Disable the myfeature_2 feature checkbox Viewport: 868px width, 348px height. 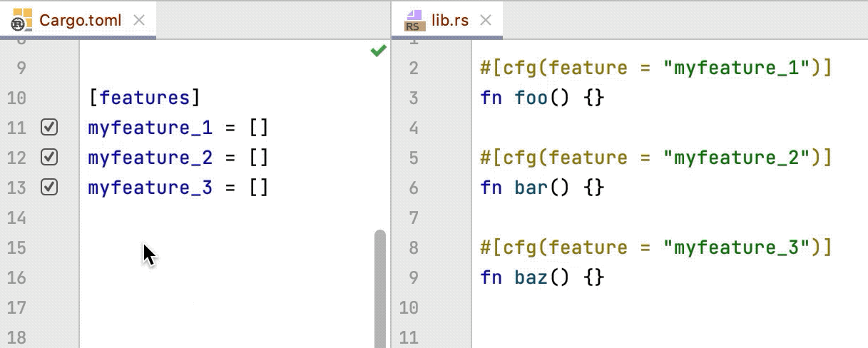coord(49,158)
